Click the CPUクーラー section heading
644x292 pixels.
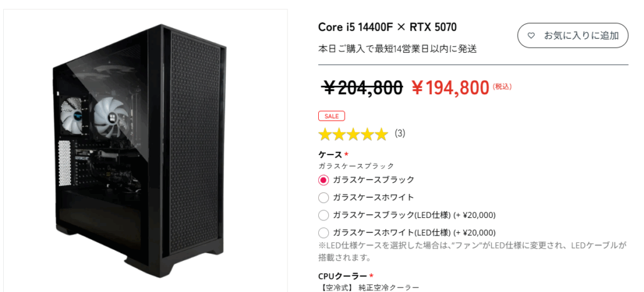(x=343, y=276)
